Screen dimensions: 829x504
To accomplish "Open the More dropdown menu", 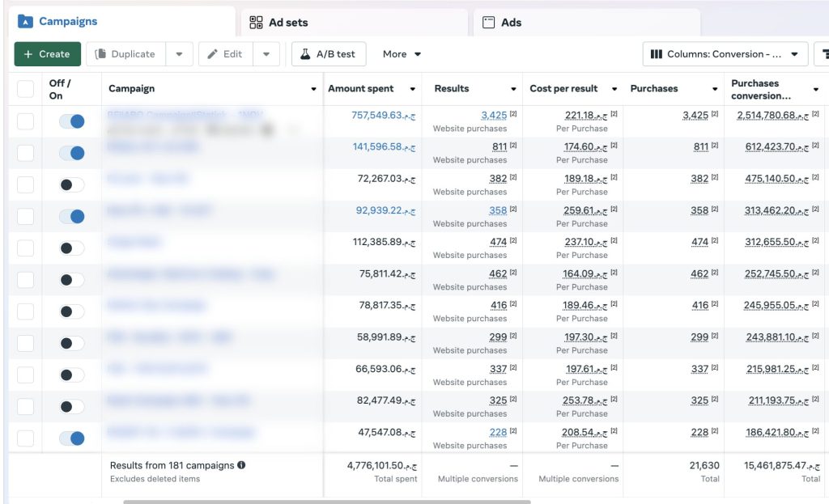I will click(402, 54).
